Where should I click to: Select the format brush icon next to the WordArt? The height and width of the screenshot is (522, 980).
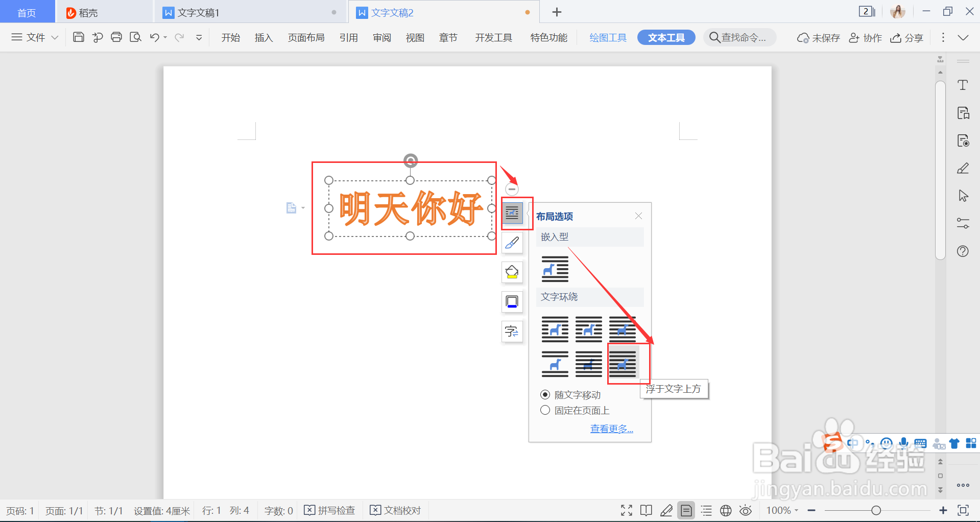point(512,243)
